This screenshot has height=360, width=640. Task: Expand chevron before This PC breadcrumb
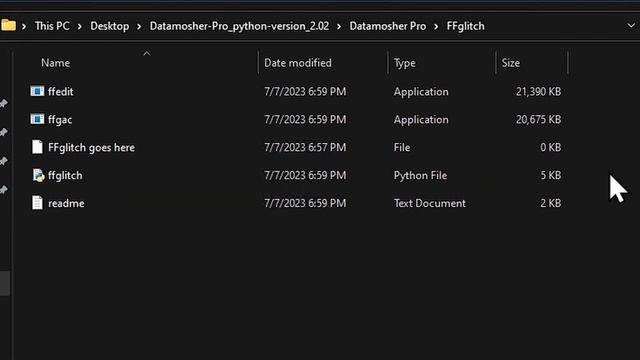coord(24,27)
